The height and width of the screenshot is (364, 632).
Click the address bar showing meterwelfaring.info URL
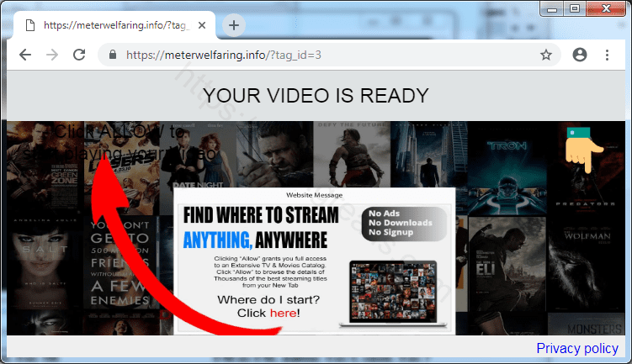(320, 55)
